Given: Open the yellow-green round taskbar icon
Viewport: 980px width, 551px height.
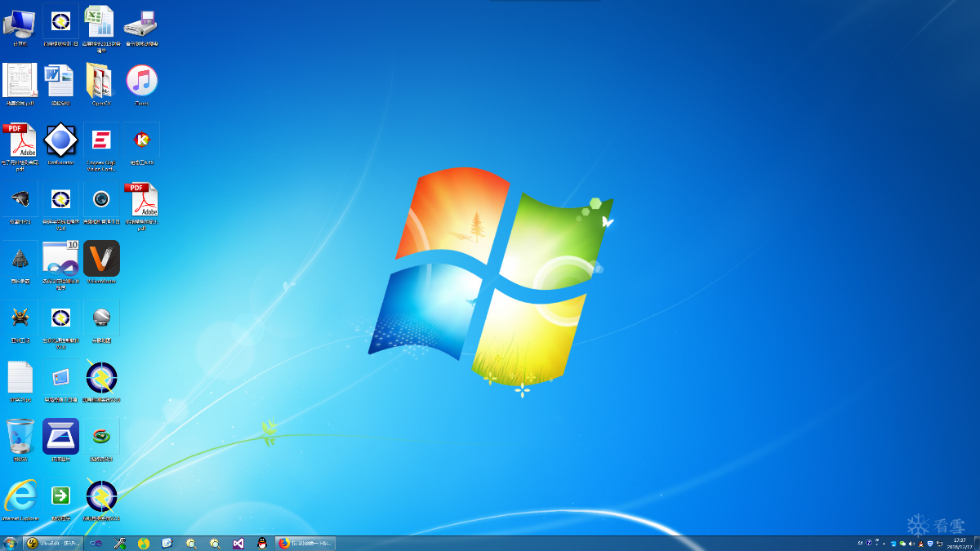Looking at the screenshot, I should [x=144, y=543].
